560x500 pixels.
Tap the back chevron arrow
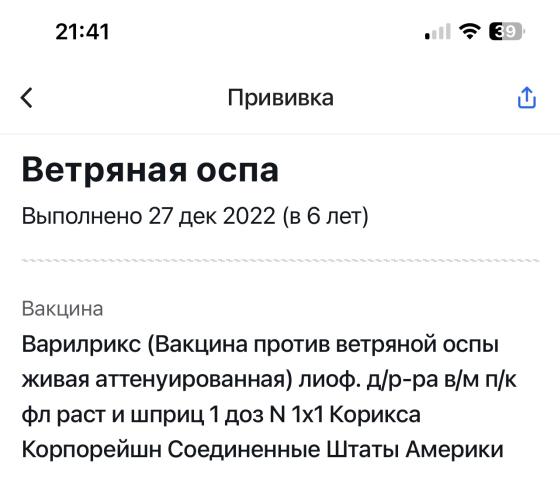click(26, 98)
